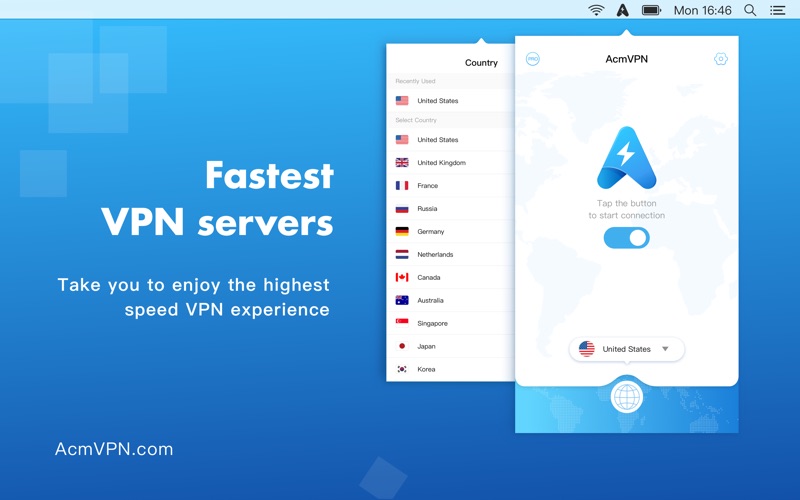Click the Germany flag icon
800x500 pixels.
click(402, 231)
